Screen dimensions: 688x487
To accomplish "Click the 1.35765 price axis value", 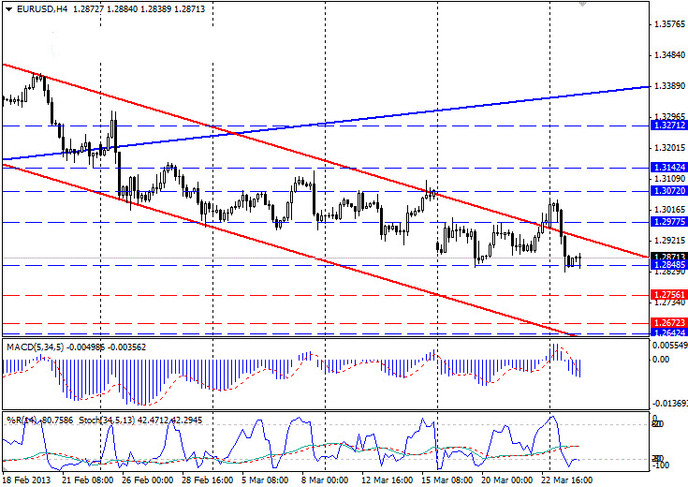I will (669, 24).
